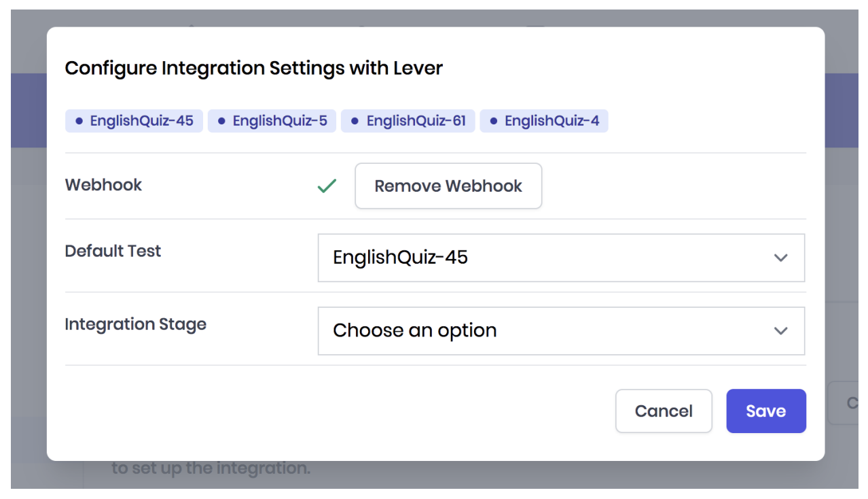This screenshot has width=868, height=499.
Task: Click the Remove Webhook button
Action: click(448, 186)
